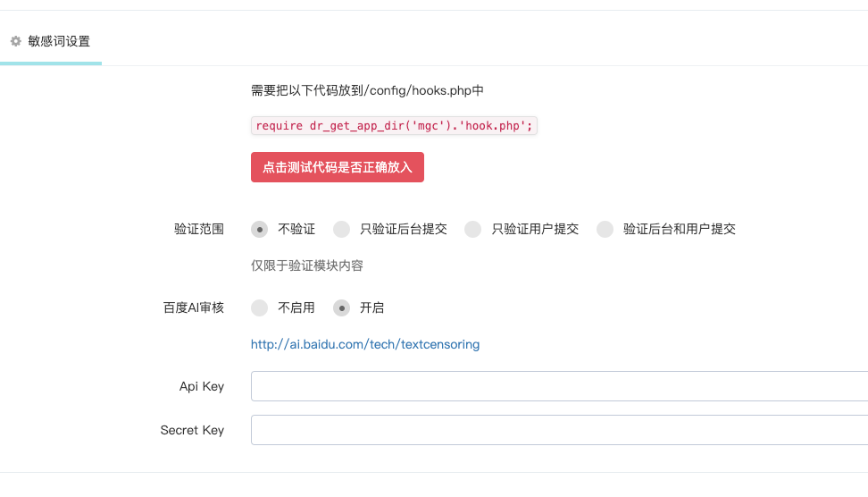Click the gear icon beside 敏感词设置

click(x=16, y=41)
